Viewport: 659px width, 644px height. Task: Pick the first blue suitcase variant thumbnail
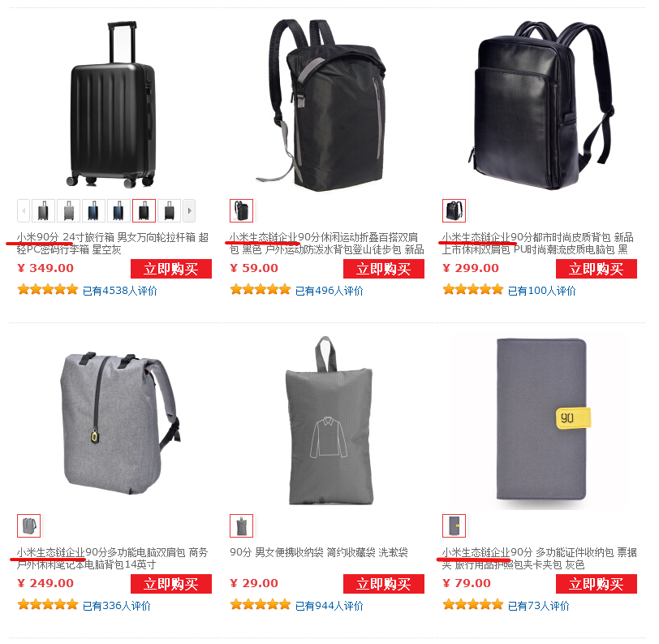point(93,210)
